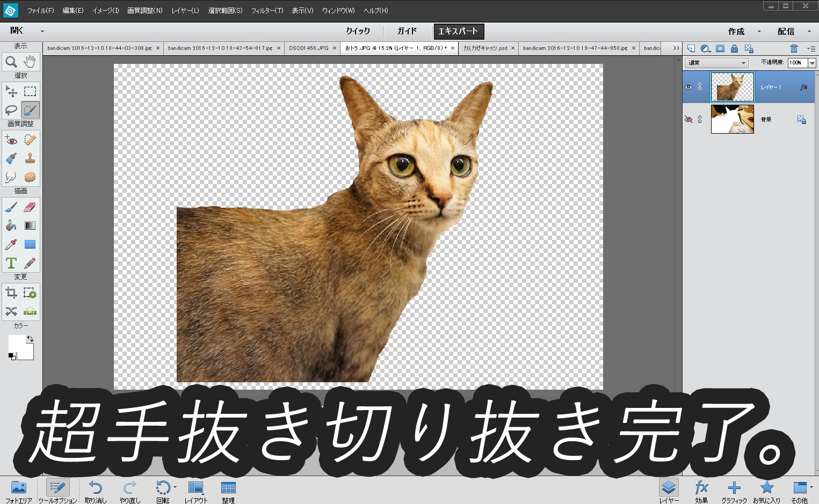The image size is (819, 504).
Task: Select the Sponge tool
Action: pos(30,177)
